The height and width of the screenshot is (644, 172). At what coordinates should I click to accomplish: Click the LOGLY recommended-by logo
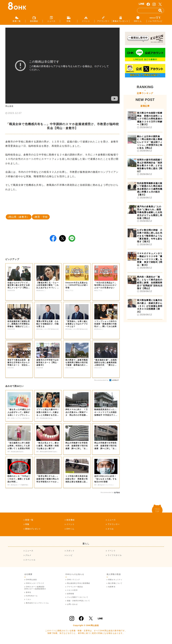point(114,380)
